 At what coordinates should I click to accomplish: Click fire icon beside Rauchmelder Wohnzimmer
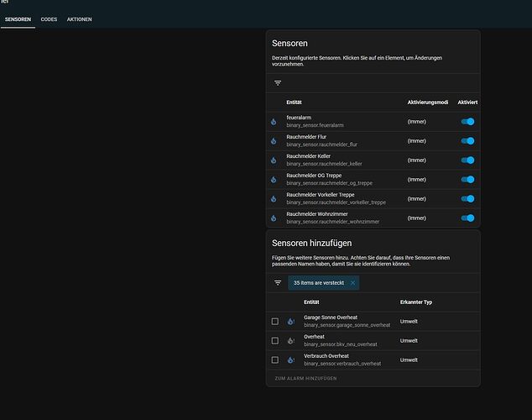(x=274, y=218)
